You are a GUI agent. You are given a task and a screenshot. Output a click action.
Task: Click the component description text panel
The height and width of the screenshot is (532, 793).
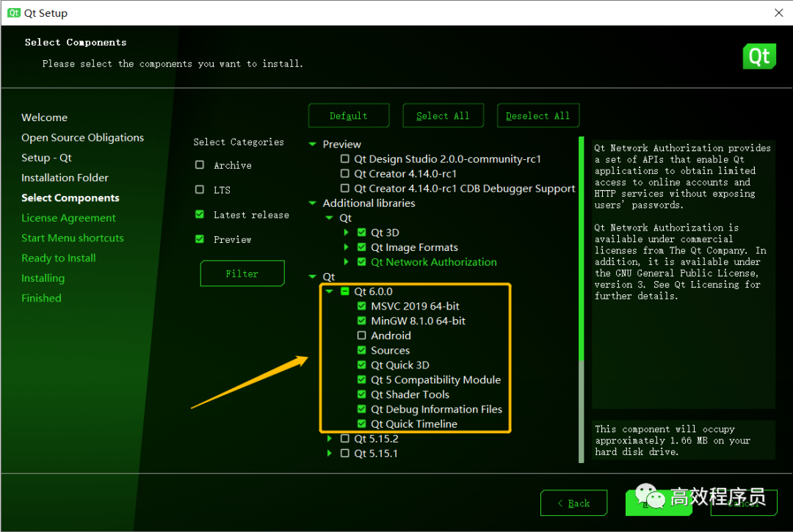(x=684, y=274)
